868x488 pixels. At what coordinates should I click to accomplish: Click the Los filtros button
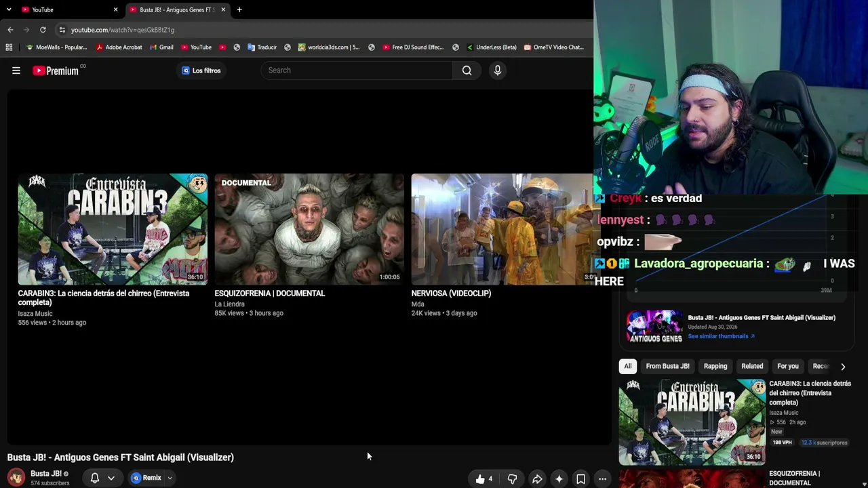pyautogui.click(x=201, y=70)
